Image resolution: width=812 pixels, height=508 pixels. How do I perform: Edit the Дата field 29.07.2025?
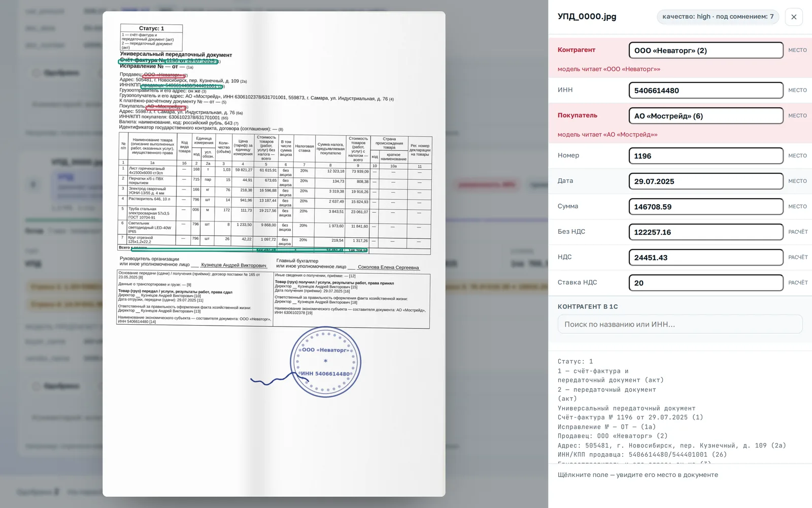point(706,181)
